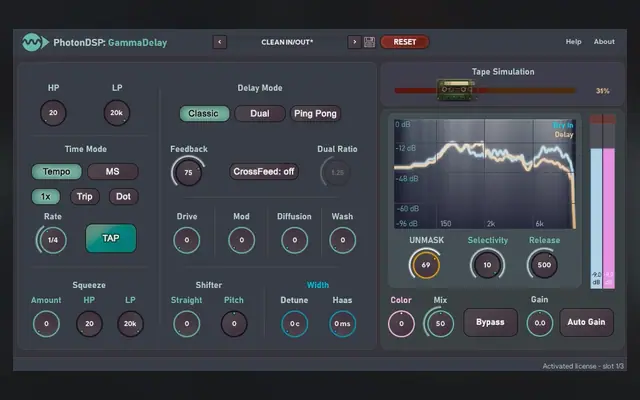Enable Trip triplet timing
The image size is (640, 400).
[x=84, y=196]
